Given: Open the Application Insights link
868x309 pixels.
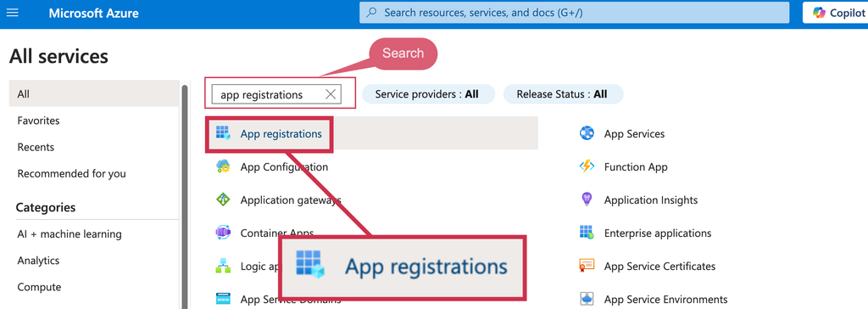Looking at the screenshot, I should [650, 200].
